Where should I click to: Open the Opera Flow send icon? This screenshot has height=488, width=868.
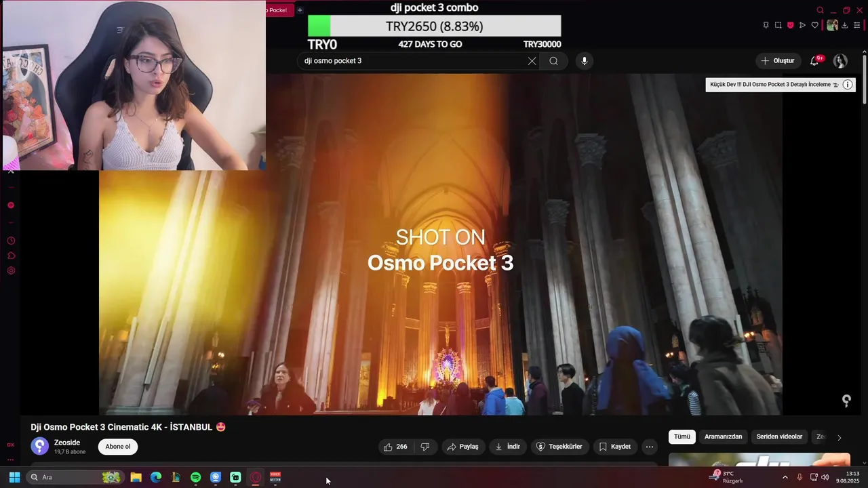802,25
